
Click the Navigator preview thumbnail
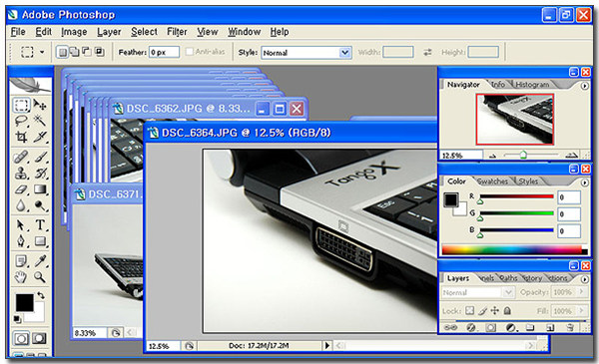pyautogui.click(x=515, y=119)
